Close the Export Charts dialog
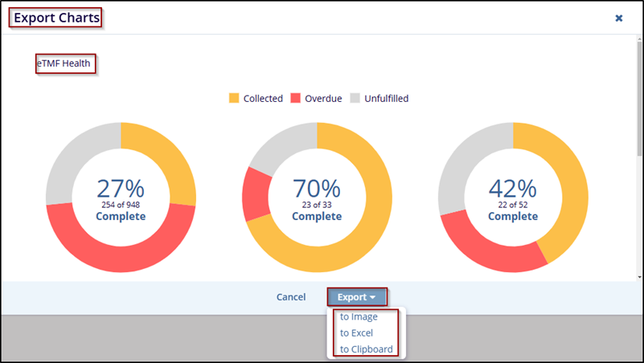 tap(618, 18)
